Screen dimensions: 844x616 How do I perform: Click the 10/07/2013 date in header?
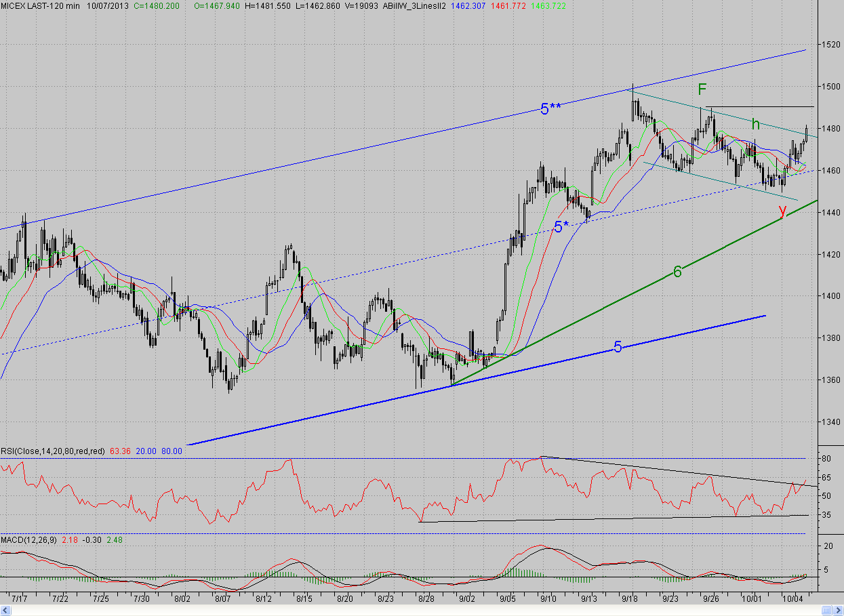click(108, 5)
